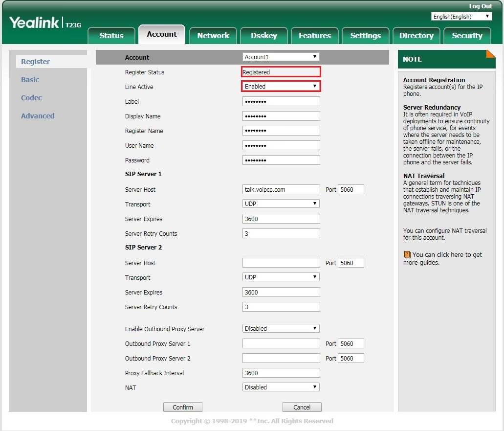Click the SIP Server 2 Server Expires field
The image size is (504, 431).
point(281,292)
